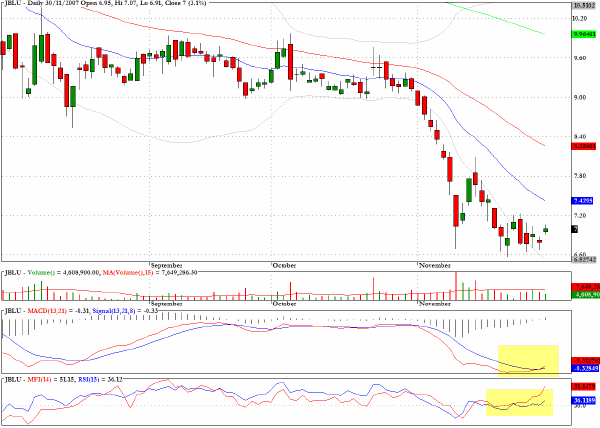Click 'October' on the price chart date axis
This screenshot has width=600, height=428.
click(284, 265)
